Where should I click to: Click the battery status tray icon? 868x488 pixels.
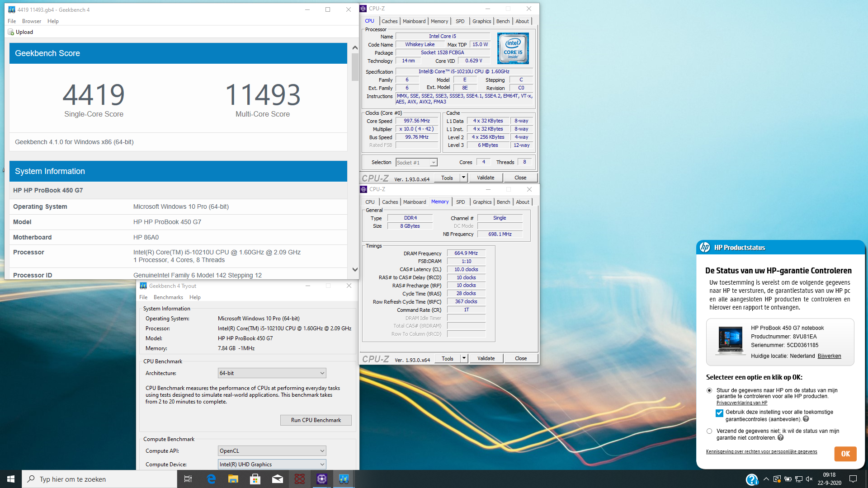click(788, 479)
